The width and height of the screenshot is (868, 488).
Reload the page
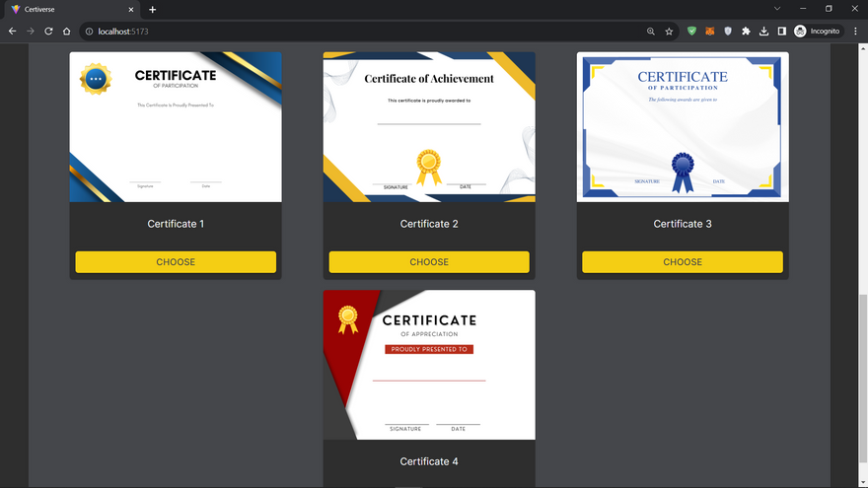[x=48, y=32]
